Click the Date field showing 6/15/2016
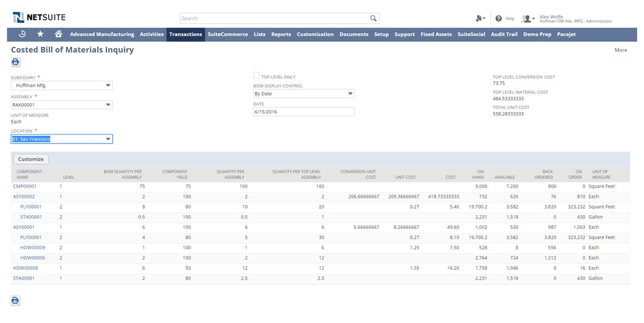Viewport: 644px width, 323px height. tap(304, 111)
